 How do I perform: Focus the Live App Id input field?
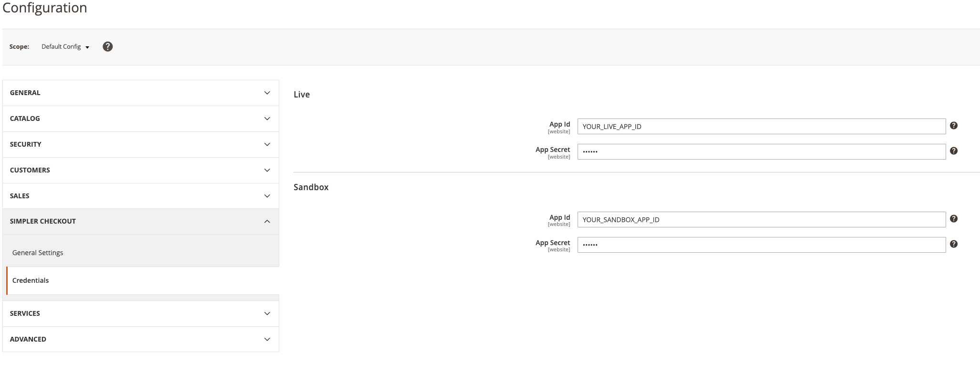(x=761, y=127)
